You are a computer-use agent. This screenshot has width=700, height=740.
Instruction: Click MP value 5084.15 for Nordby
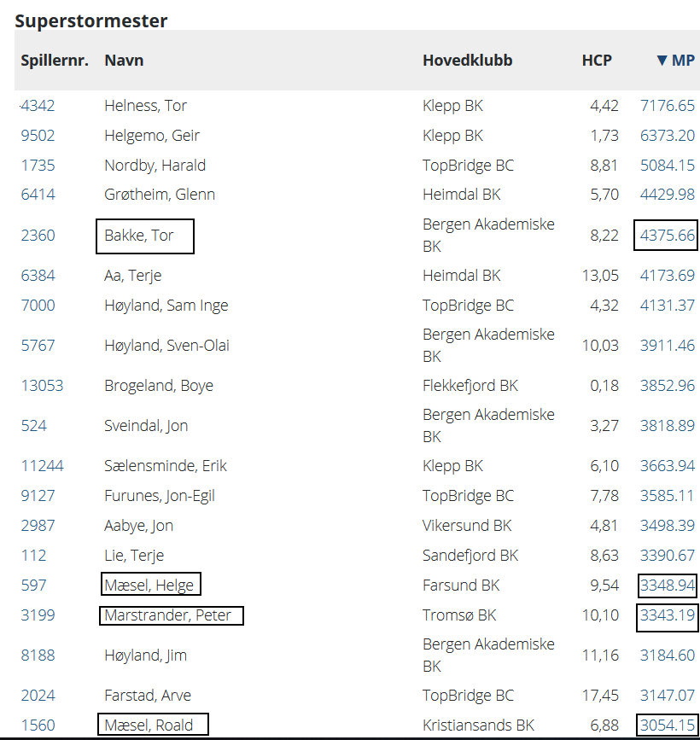click(668, 166)
